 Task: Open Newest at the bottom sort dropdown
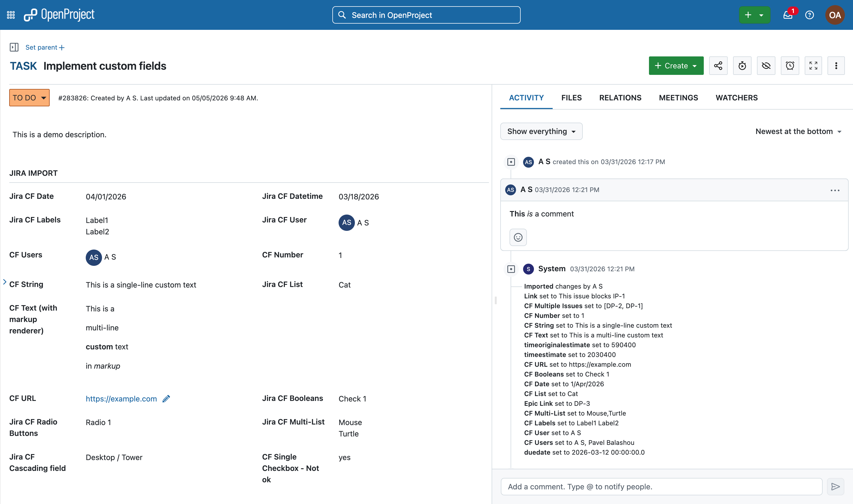tap(798, 132)
